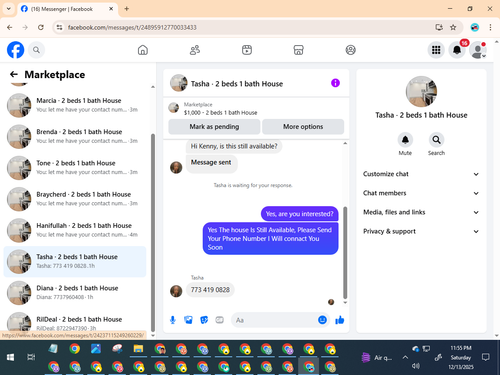Select the Tasha conversation in list
The height and width of the screenshot is (375, 500).
[x=75, y=262]
